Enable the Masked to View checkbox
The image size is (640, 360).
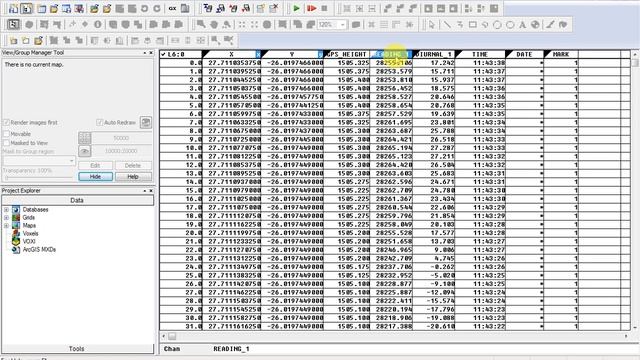pyautogui.click(x=6, y=143)
